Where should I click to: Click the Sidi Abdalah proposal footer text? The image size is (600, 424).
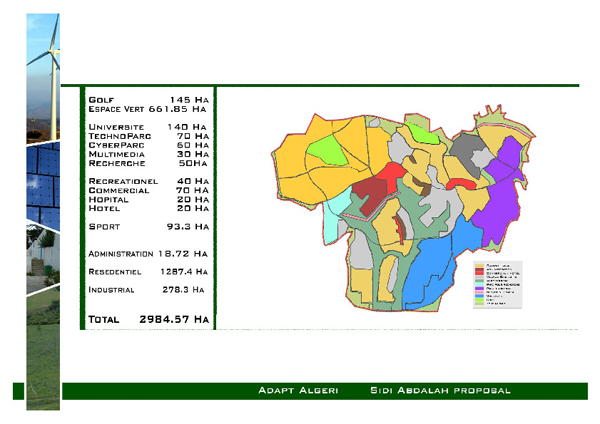coord(440,390)
